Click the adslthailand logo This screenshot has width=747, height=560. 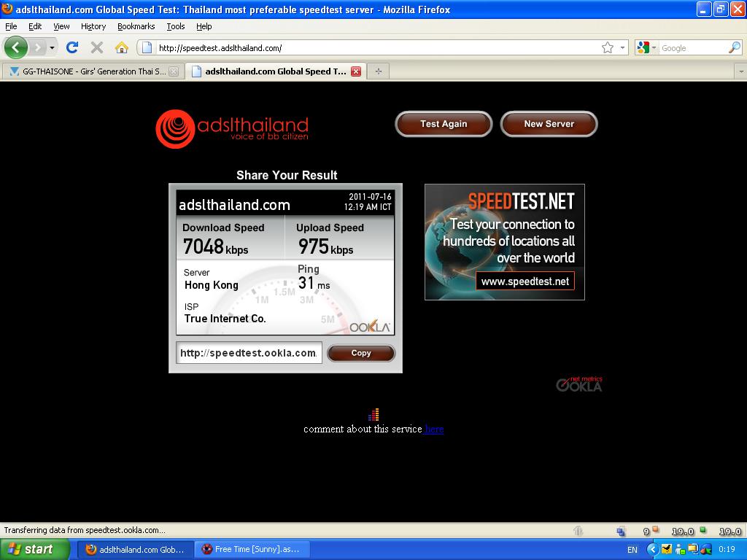[x=232, y=128]
